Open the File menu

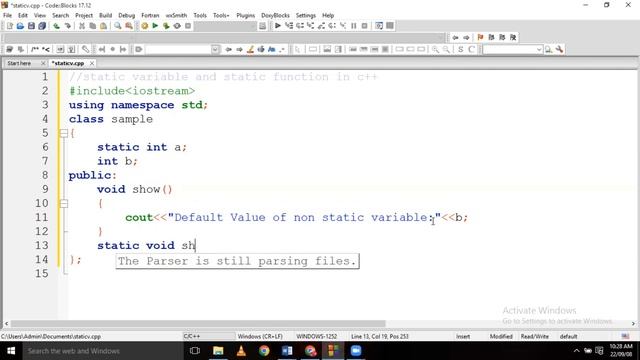point(7,15)
